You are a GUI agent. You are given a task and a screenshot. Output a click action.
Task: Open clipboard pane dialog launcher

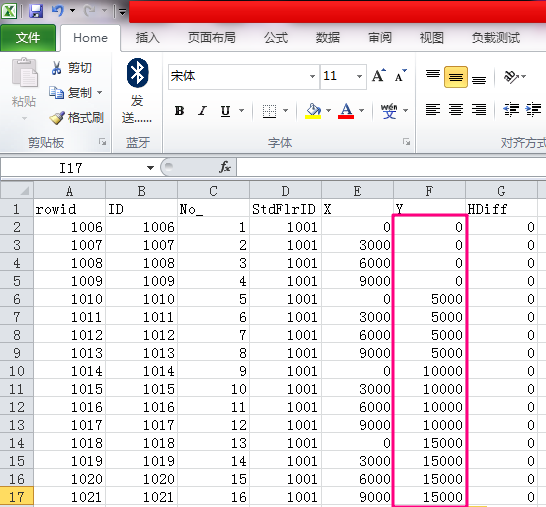[102, 142]
